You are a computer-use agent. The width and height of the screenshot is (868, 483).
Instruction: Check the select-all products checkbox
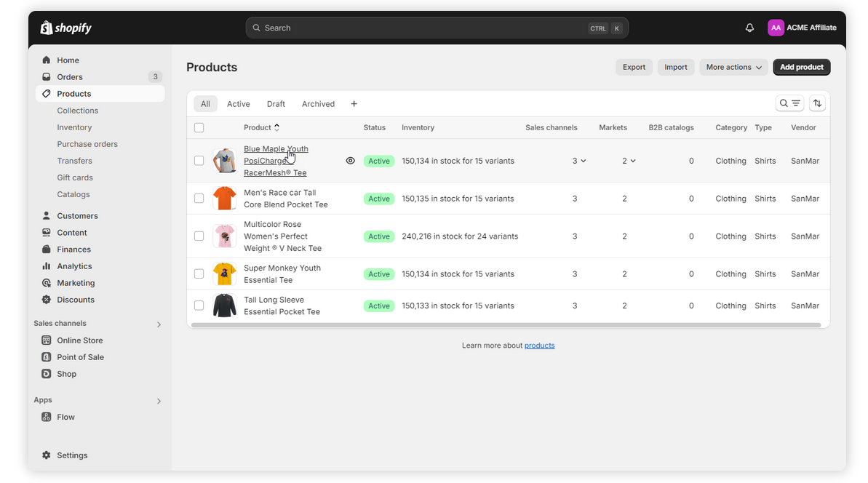pyautogui.click(x=199, y=127)
